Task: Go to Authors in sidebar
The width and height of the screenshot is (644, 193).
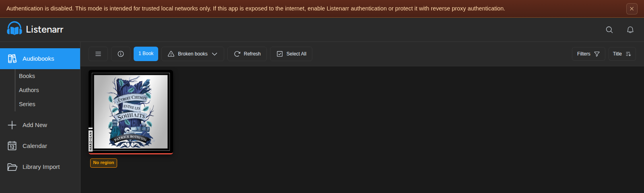Action: pos(29,90)
